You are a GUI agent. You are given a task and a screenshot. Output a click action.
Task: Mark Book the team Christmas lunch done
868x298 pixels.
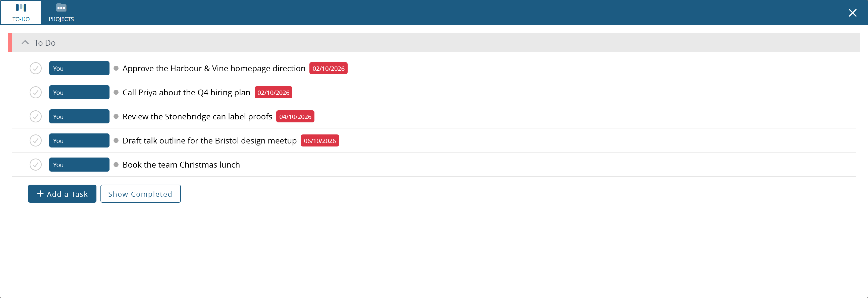click(35, 165)
